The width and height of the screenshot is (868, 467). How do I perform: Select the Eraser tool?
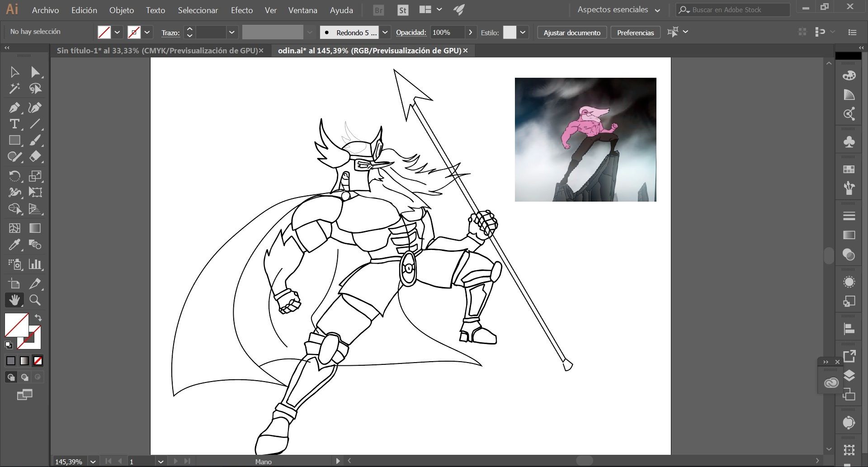(35, 156)
